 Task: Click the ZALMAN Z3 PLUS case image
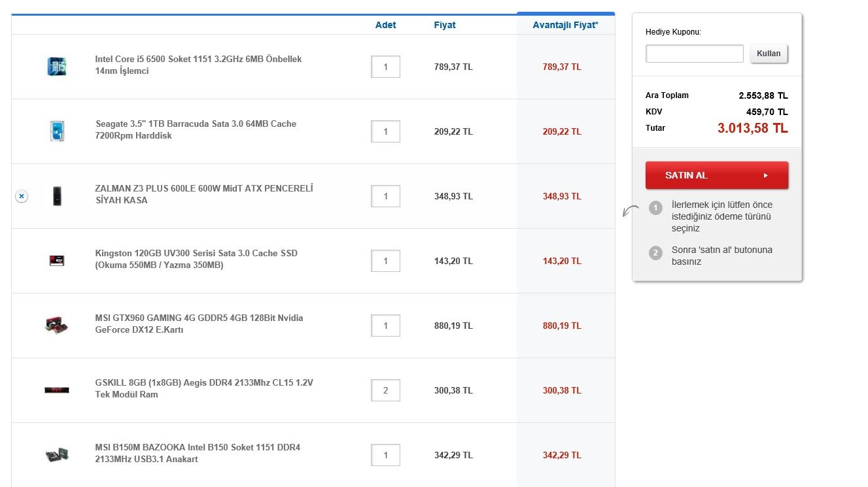coord(57,195)
